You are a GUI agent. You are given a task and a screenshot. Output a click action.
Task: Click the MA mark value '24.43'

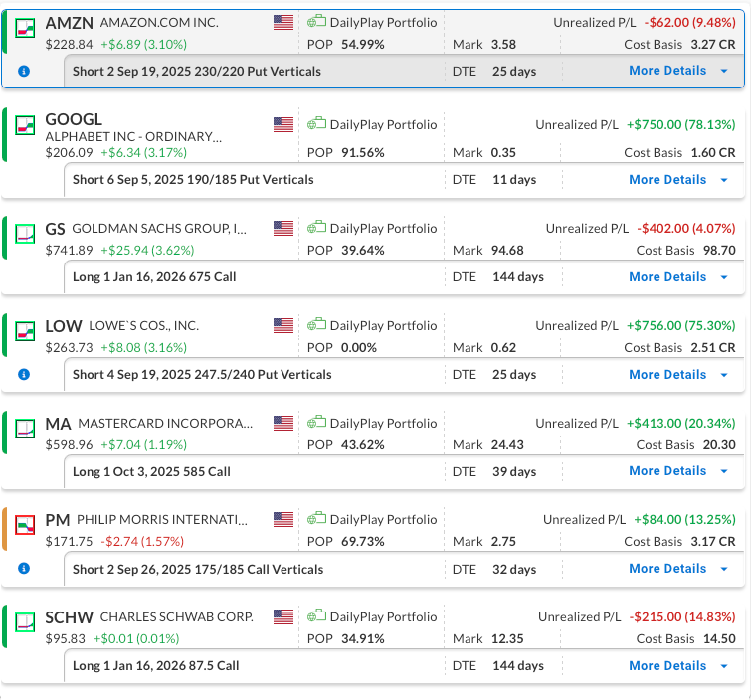(x=507, y=445)
